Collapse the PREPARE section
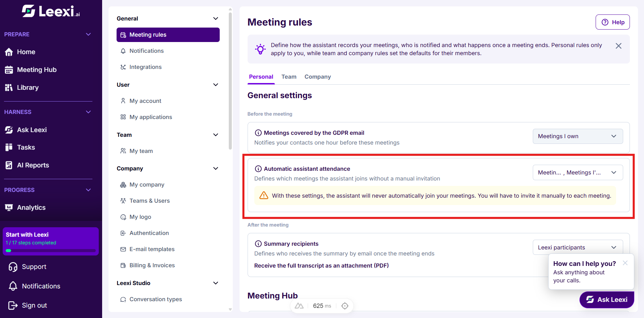The height and width of the screenshot is (318, 644). pos(88,34)
